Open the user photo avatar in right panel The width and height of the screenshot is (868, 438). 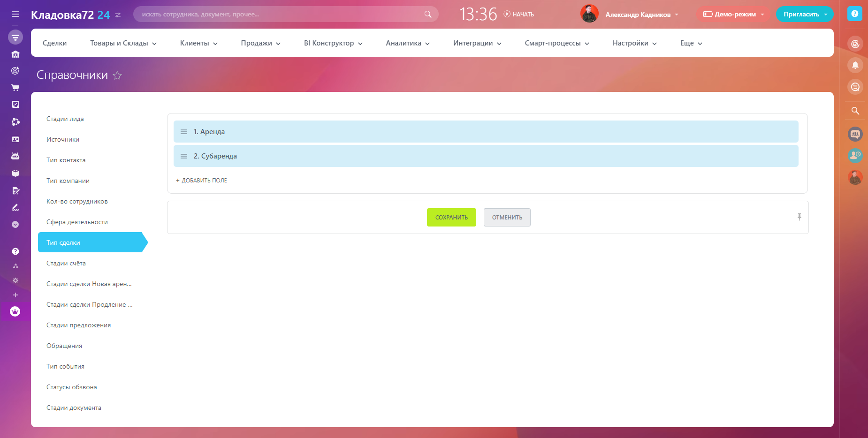[x=855, y=177]
